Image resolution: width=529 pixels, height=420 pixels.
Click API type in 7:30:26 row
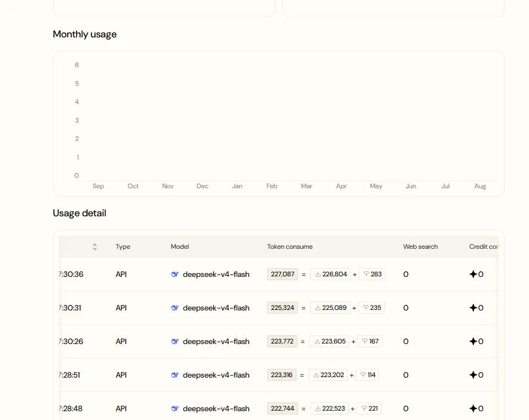coord(121,341)
